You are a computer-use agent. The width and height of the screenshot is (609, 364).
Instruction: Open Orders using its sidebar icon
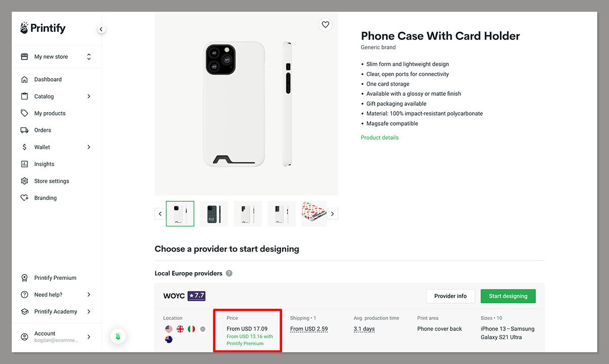(24, 130)
